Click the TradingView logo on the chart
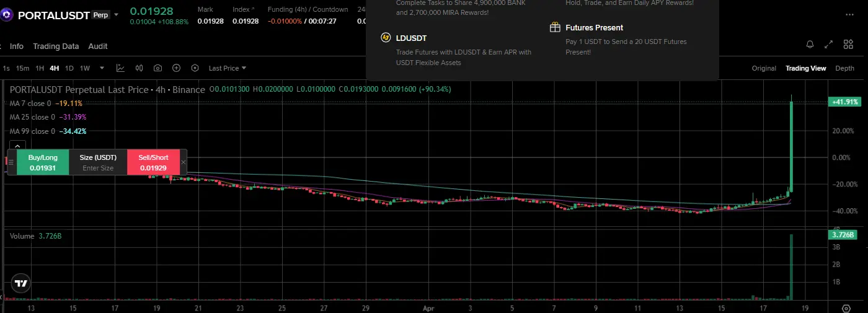The image size is (868, 313). (21, 283)
